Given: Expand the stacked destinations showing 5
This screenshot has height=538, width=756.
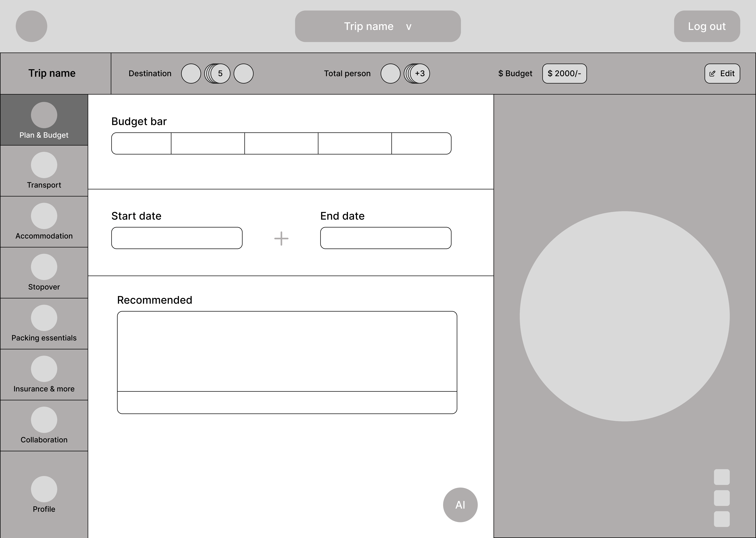Looking at the screenshot, I should pyautogui.click(x=220, y=74).
